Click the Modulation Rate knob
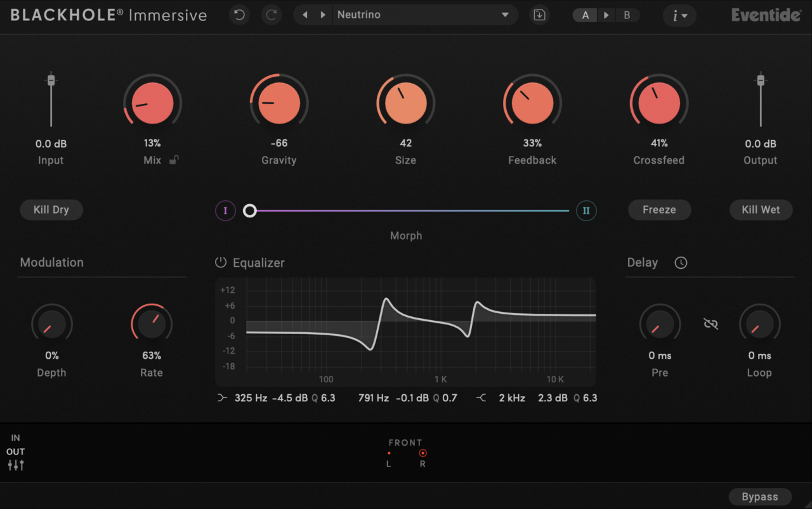812x509 pixels. tap(152, 324)
